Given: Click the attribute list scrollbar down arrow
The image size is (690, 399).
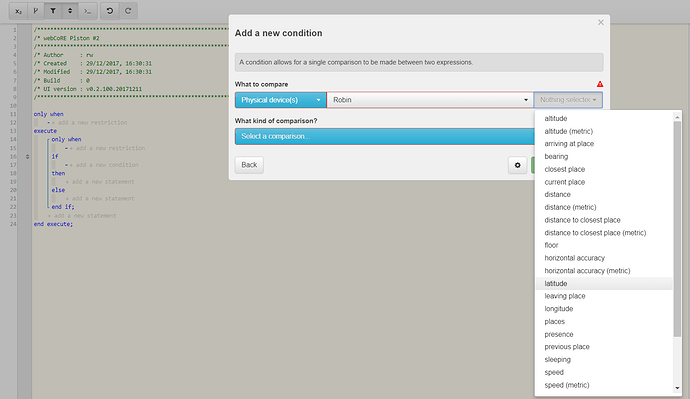Looking at the screenshot, I should pyautogui.click(x=677, y=388).
